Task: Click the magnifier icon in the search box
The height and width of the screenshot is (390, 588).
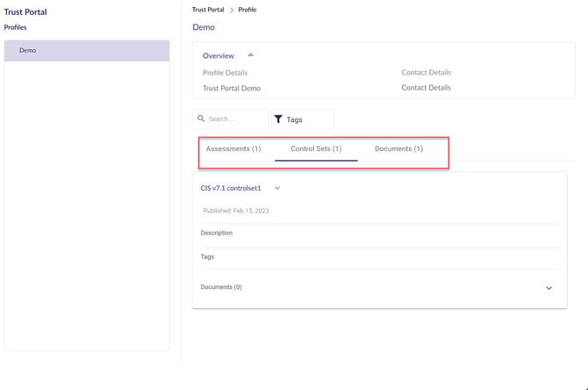Action: coord(201,119)
